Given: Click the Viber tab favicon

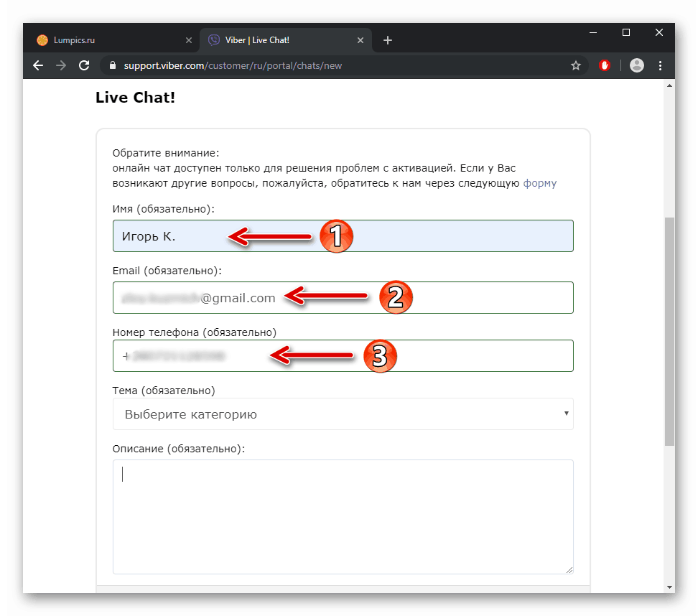Looking at the screenshot, I should (214, 40).
